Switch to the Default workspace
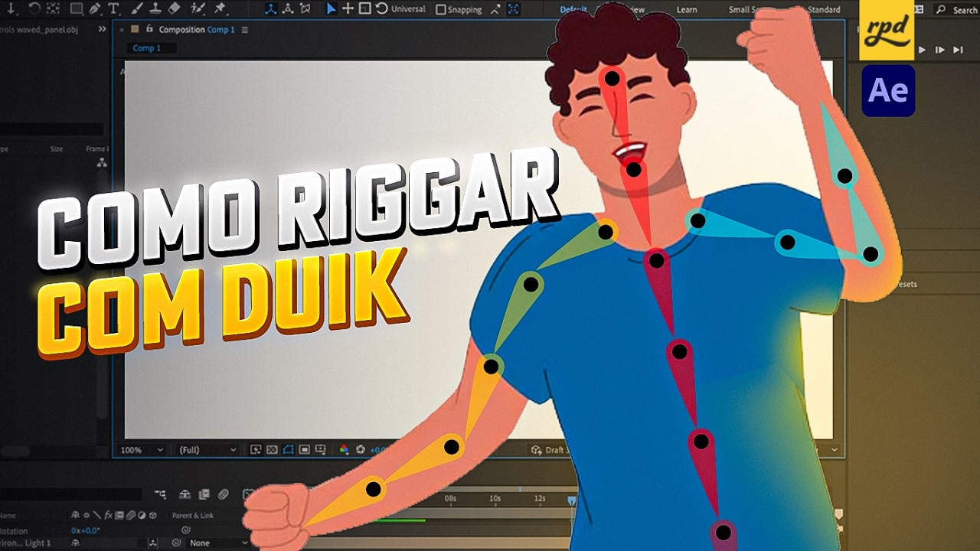This screenshot has height=551, width=980. coord(573,10)
